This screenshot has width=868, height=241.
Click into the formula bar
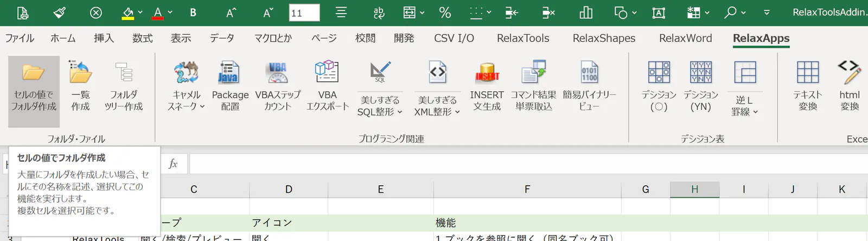click(x=528, y=164)
